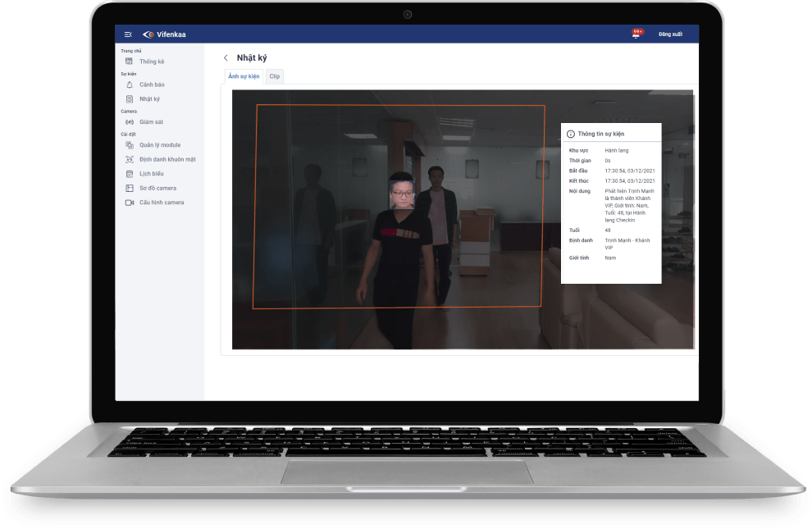812x529 pixels.
Task: Switch to the Clip tab
Action: point(275,75)
